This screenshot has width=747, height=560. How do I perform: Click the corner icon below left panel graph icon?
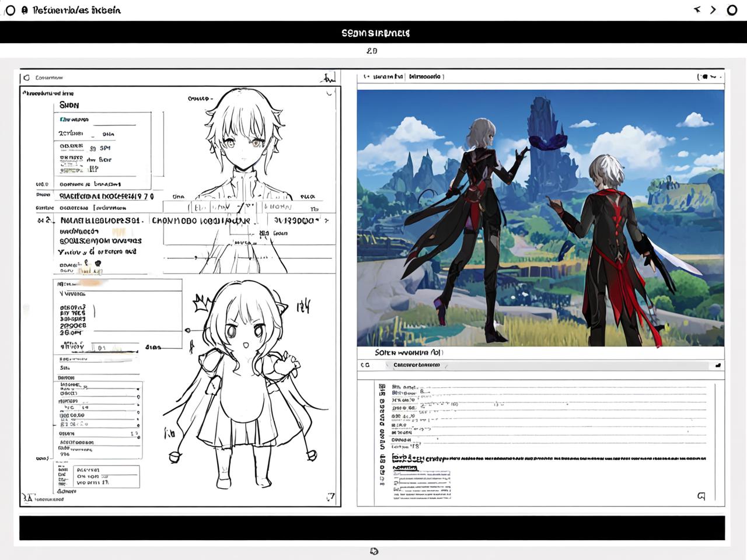coord(330,92)
